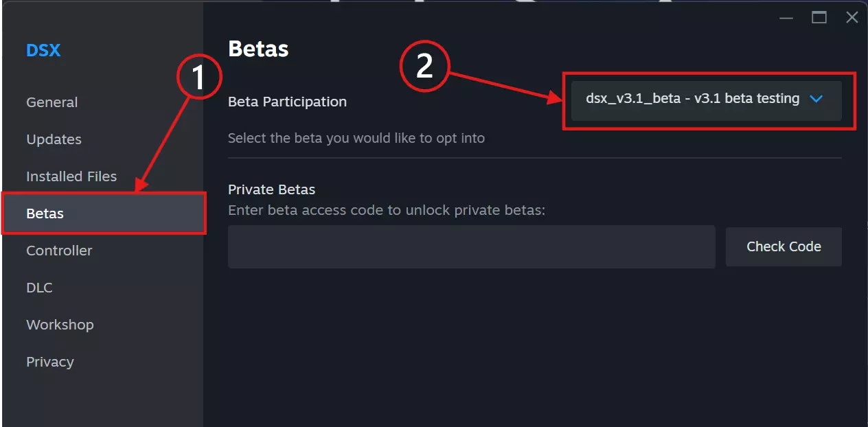Click the DSX title in the sidebar
The width and height of the screenshot is (868, 427).
[x=43, y=50]
